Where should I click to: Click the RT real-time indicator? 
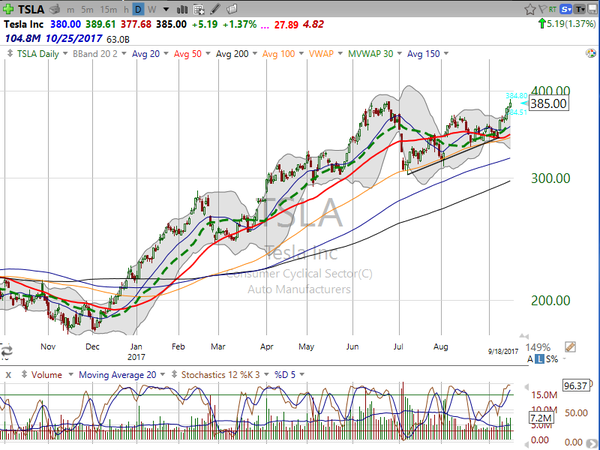(x=553, y=9)
